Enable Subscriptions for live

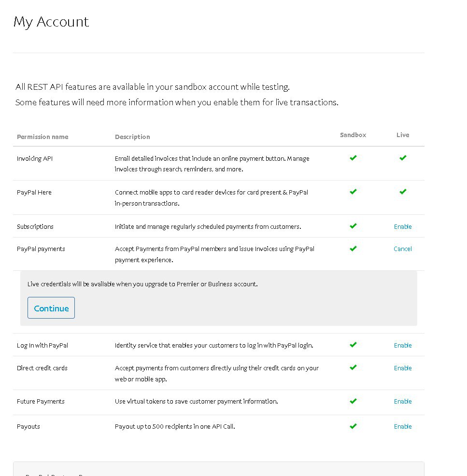403,226
